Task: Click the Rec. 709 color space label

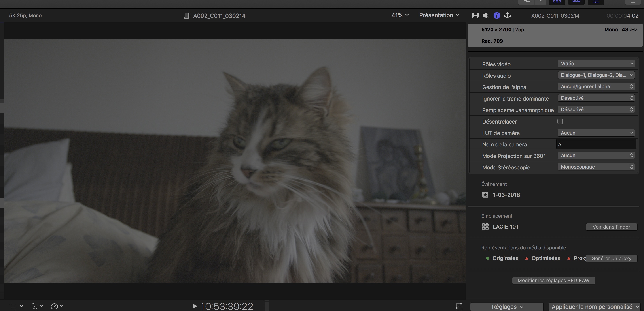Action: pos(492,41)
